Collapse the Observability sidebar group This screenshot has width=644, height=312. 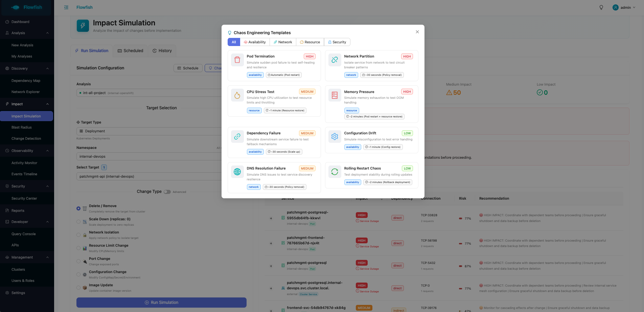point(47,151)
